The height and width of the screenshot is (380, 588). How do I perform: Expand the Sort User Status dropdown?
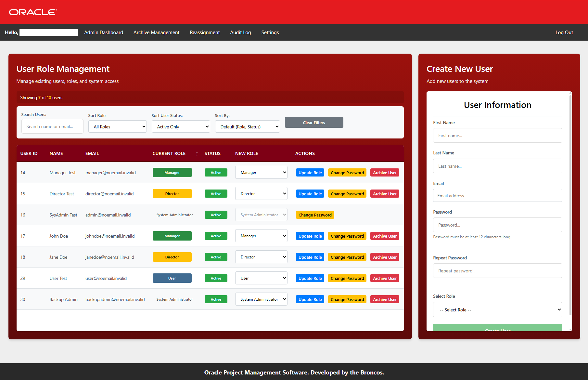181,127
